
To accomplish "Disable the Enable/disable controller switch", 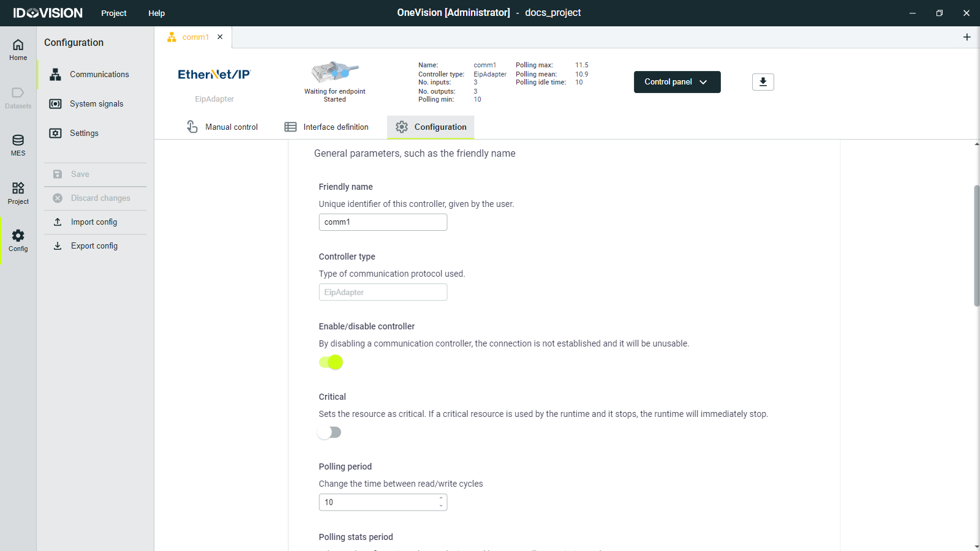I will point(331,362).
